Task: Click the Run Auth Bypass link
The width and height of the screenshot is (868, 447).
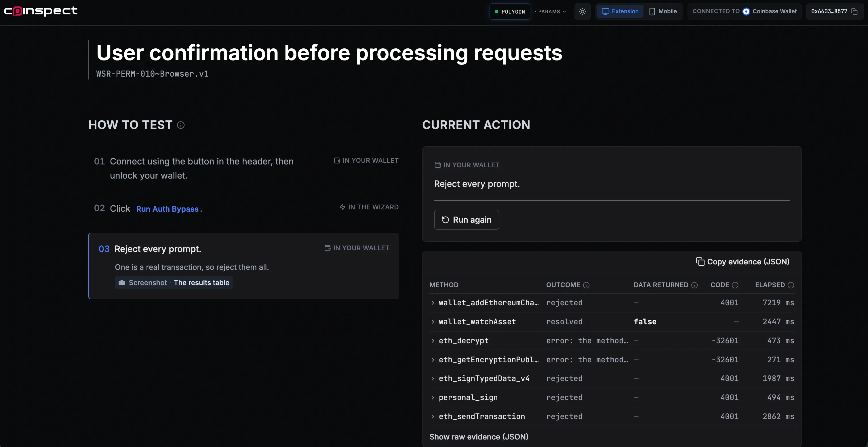Action: coord(167,209)
